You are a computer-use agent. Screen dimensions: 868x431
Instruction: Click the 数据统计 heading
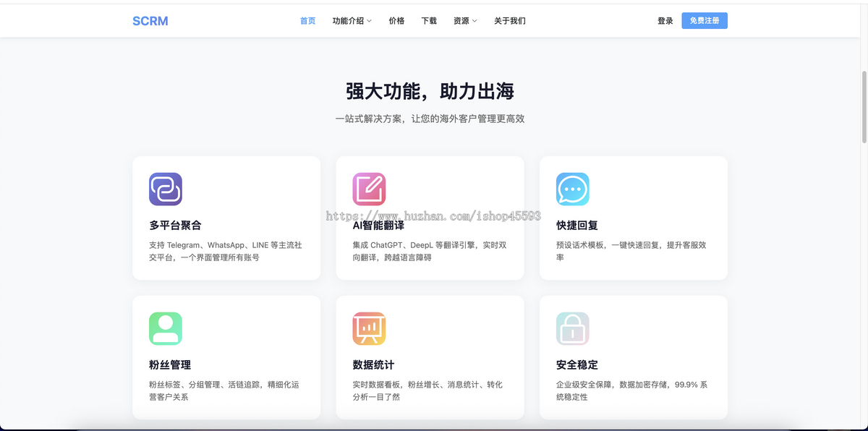coord(373,365)
